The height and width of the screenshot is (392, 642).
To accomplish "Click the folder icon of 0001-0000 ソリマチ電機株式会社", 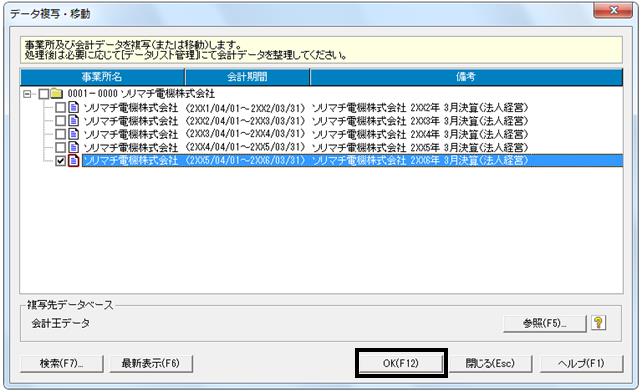I will point(56,94).
